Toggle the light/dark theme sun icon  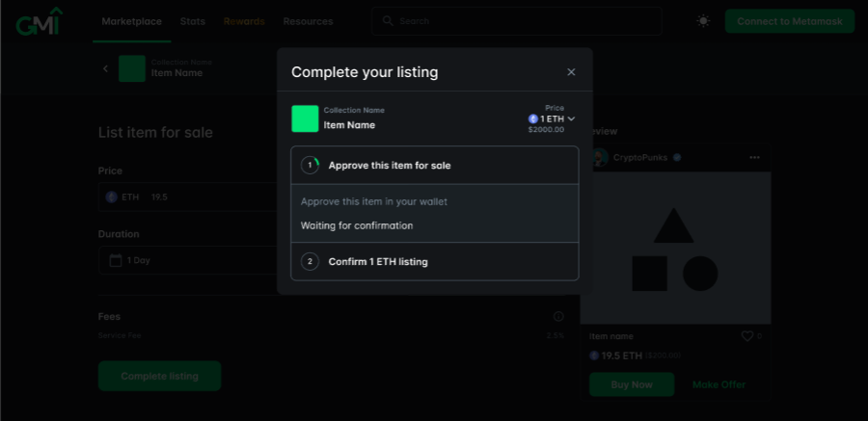tap(703, 21)
